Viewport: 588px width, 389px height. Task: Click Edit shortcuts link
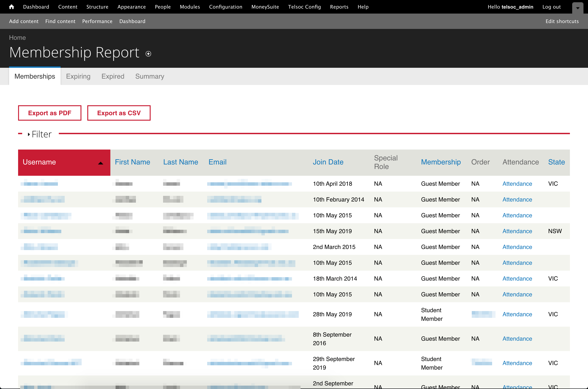(x=562, y=21)
